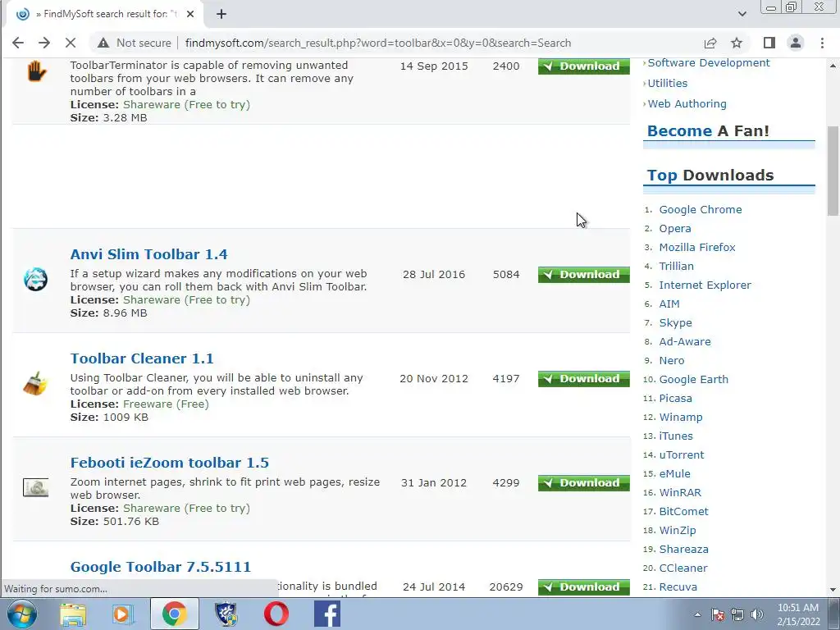Open BitComet in Top Downloads
The image size is (840, 630).
point(683,512)
